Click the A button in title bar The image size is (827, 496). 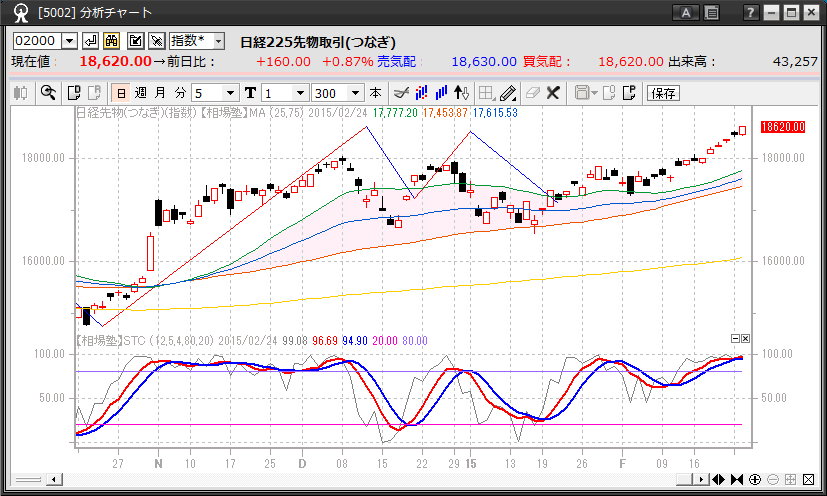click(686, 13)
